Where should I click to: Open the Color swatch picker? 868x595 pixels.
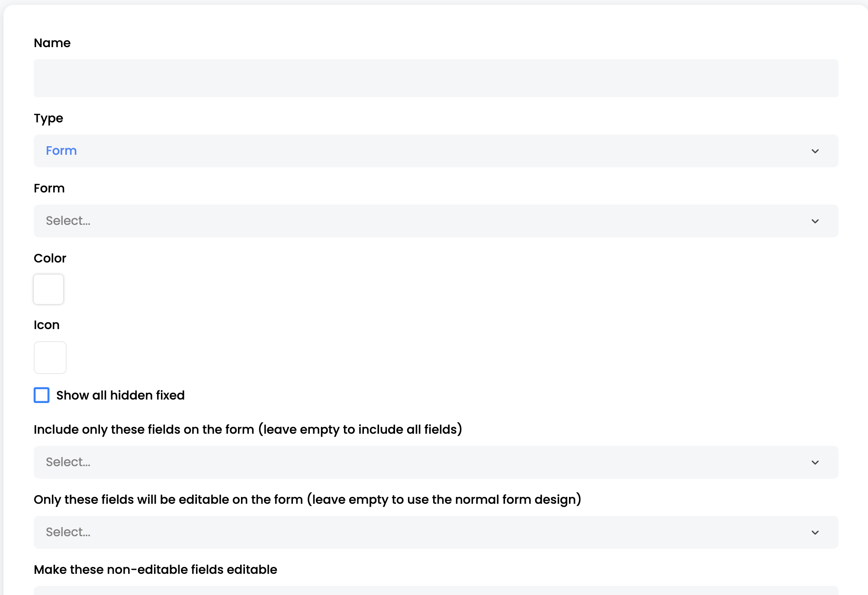click(48, 289)
